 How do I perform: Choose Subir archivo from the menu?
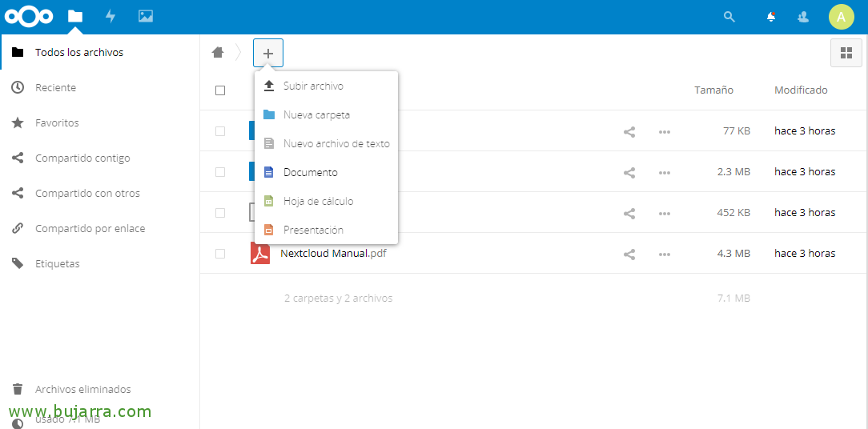(313, 86)
